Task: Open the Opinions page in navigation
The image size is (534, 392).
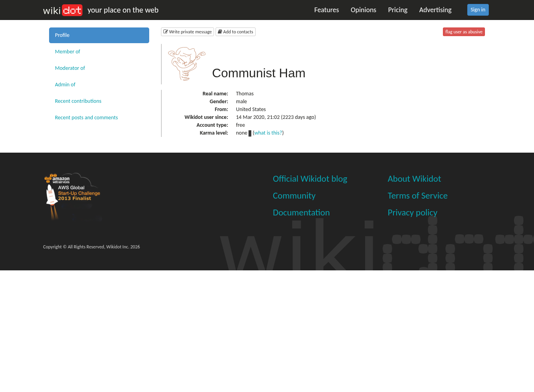Action: point(363,10)
